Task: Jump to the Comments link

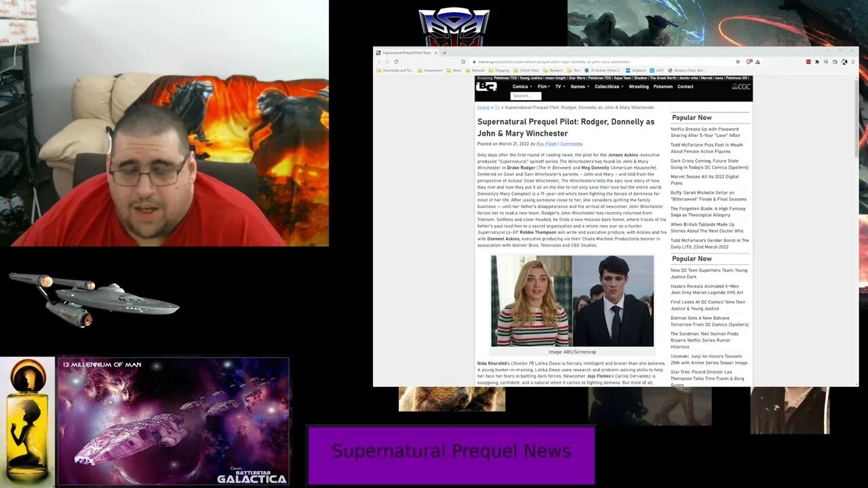Action: pos(571,144)
